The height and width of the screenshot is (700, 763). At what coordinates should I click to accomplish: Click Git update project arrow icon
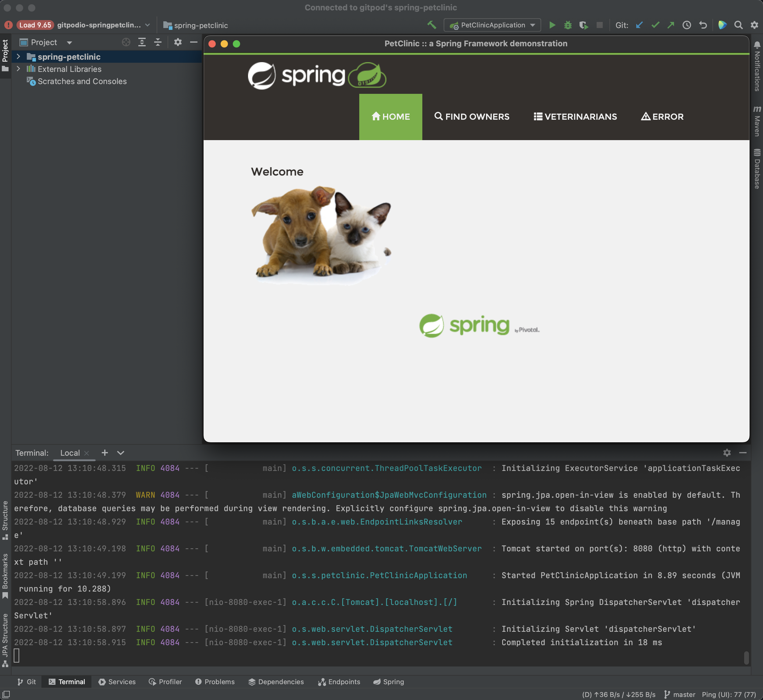(639, 25)
